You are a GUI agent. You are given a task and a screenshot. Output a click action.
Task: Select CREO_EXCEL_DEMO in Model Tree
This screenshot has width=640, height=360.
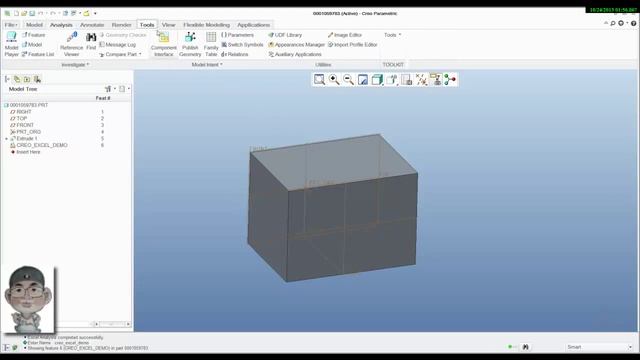(39, 145)
